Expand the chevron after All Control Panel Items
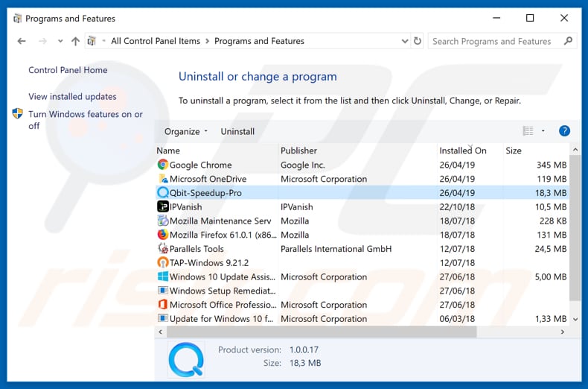Viewport: 588px width, 389px height. 207,41
